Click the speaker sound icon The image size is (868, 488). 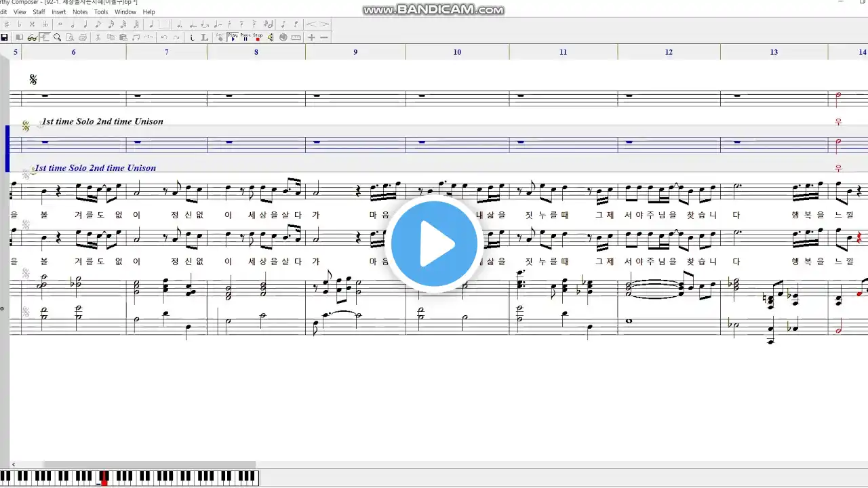click(x=270, y=37)
